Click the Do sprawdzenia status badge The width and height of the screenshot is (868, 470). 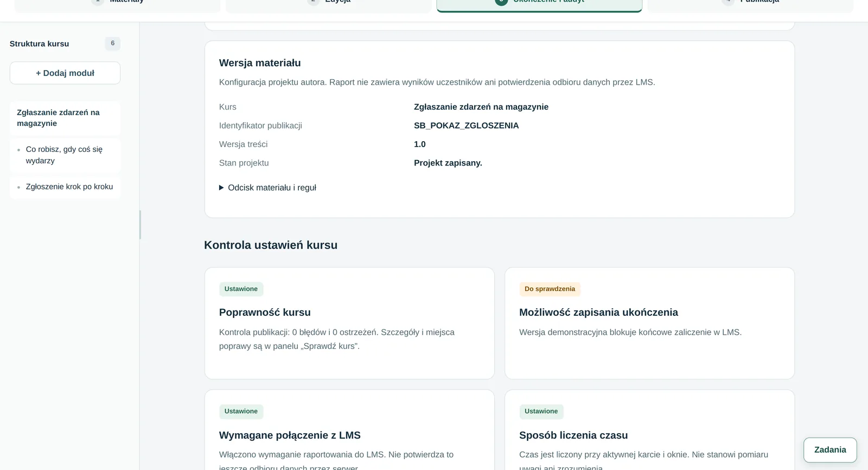tap(550, 289)
